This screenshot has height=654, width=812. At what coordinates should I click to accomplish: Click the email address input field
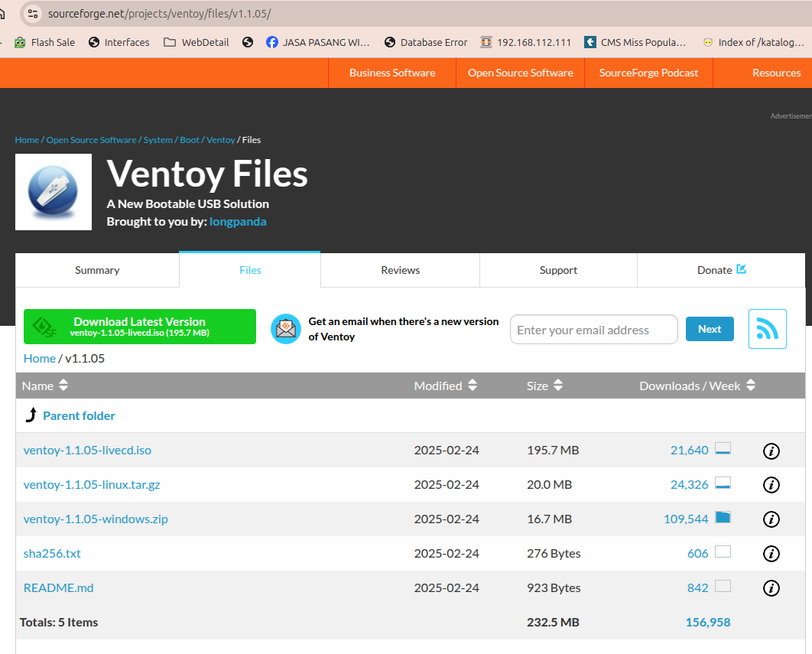(593, 329)
